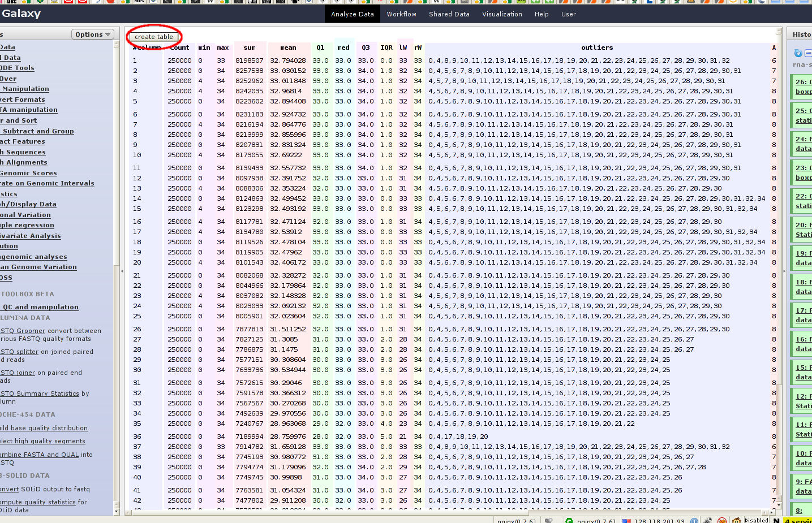This screenshot has height=523, width=812.
Task: Open the Workflow menu
Action: (x=401, y=14)
